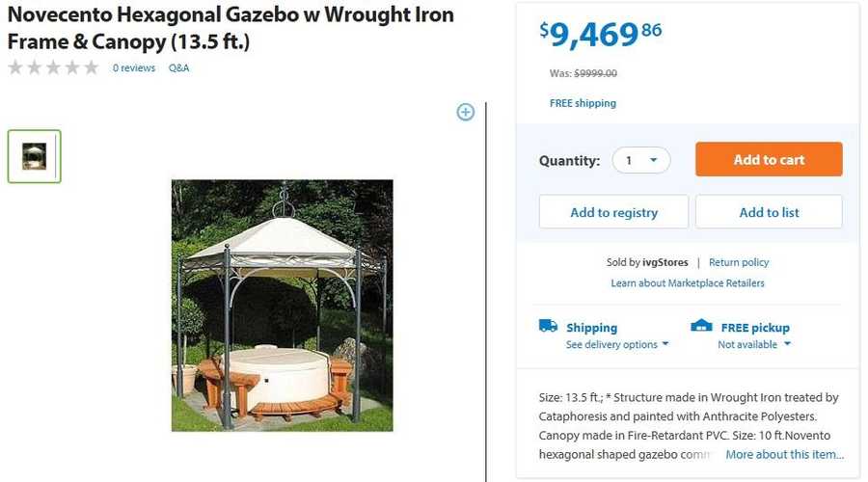Open the Quantity dropdown

pyautogui.click(x=640, y=160)
